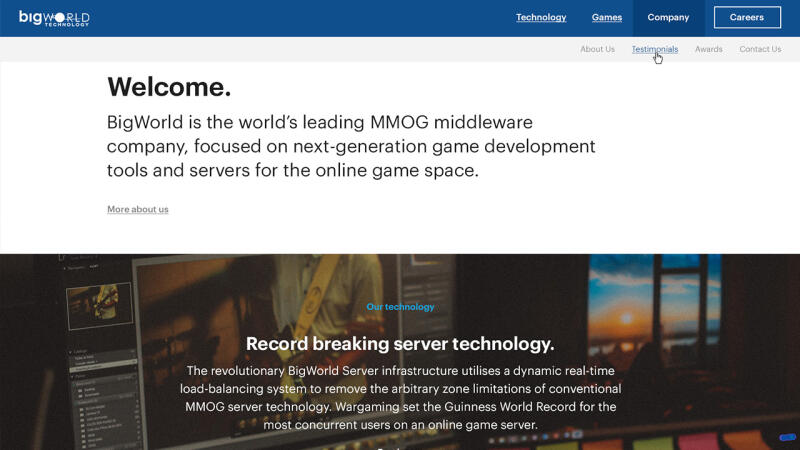Go to the About Us page
800x450 pixels.
[x=597, y=49]
